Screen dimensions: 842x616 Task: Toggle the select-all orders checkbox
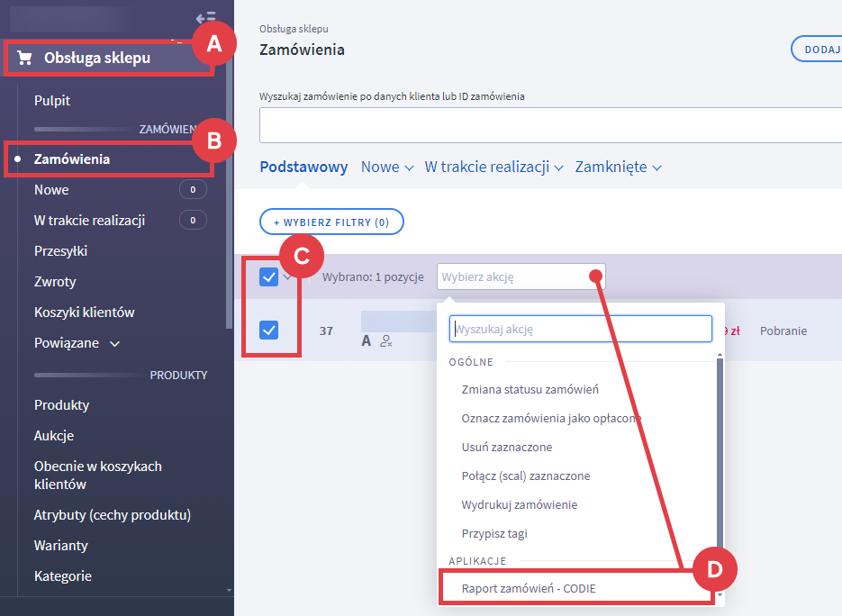[x=269, y=277]
